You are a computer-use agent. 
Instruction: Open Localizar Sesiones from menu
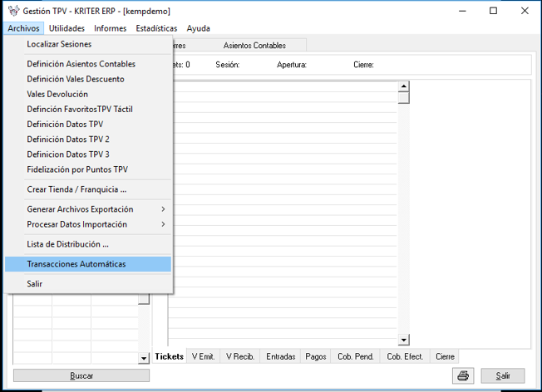[59, 44]
